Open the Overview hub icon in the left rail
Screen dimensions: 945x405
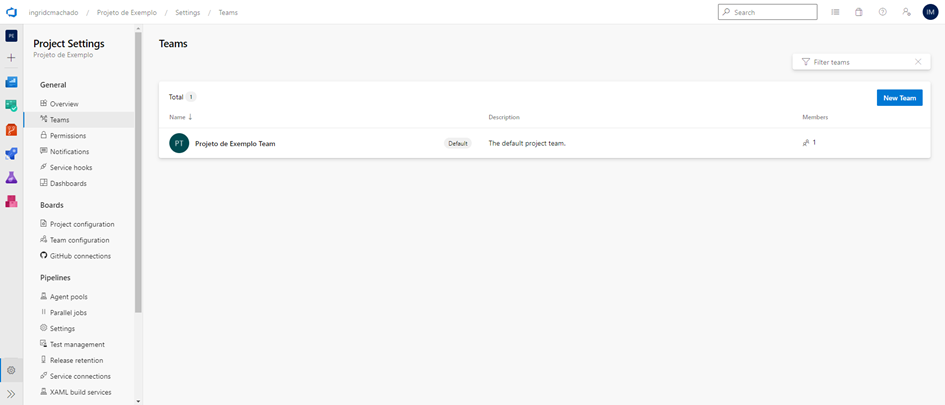pos(11,82)
